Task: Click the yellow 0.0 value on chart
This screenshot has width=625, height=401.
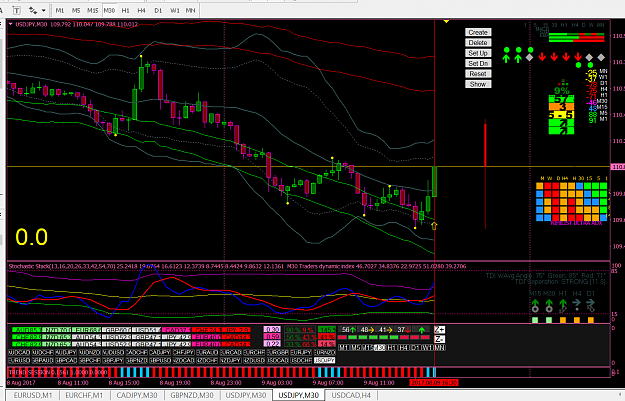Action: click(x=31, y=237)
